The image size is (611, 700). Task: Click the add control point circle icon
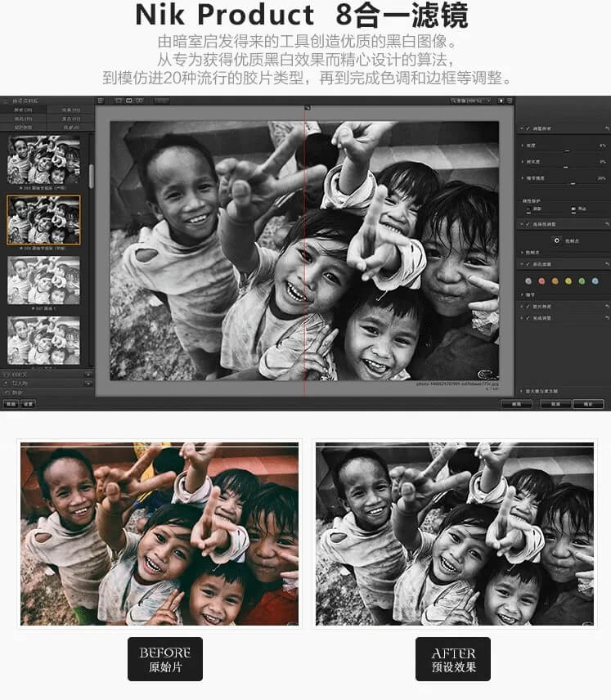(556, 240)
